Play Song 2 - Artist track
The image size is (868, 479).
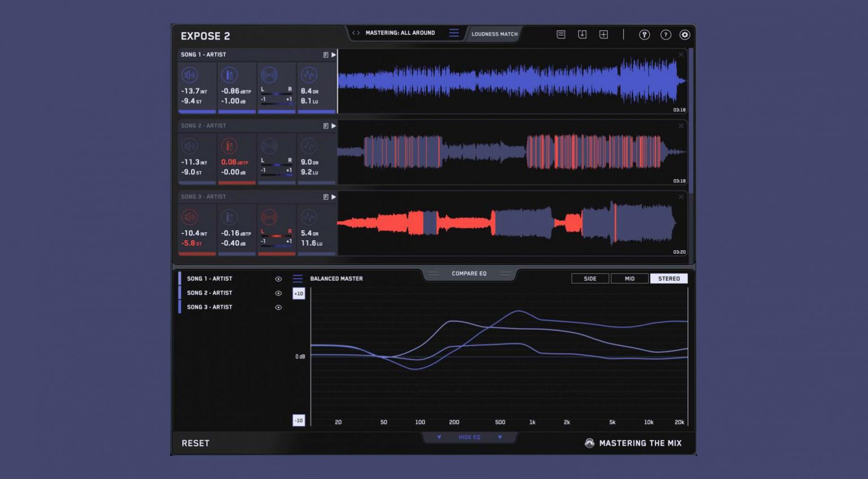tap(333, 126)
